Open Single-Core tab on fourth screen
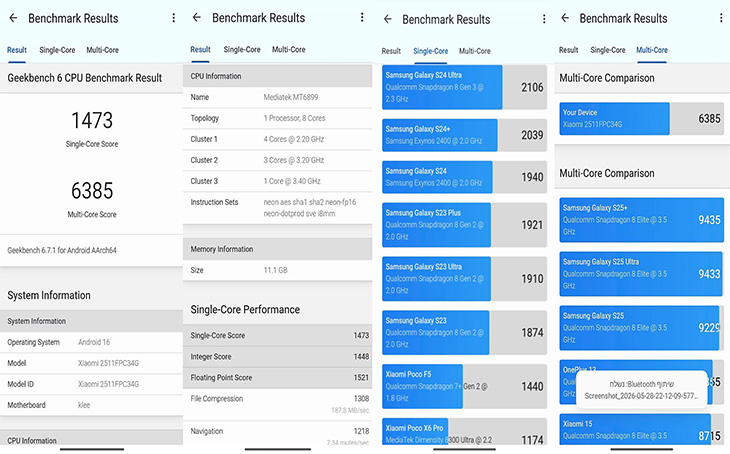This screenshot has width=730, height=454. [x=608, y=50]
